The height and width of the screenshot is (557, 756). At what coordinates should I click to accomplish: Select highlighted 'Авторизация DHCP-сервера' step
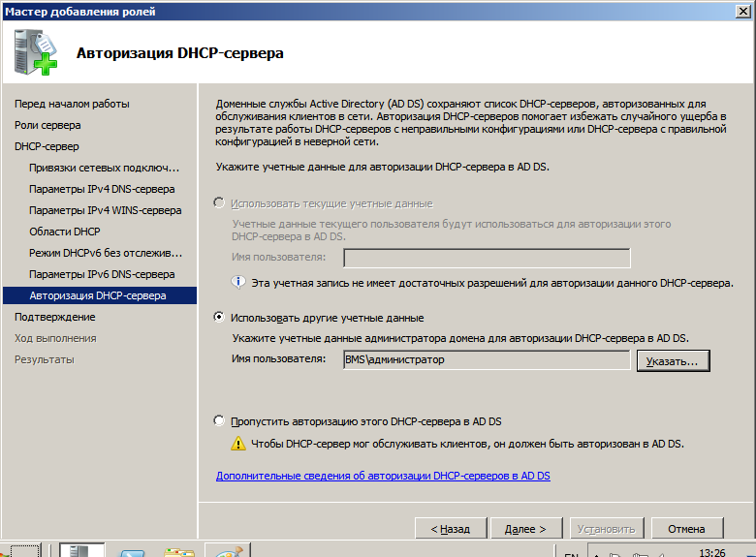coord(100,295)
